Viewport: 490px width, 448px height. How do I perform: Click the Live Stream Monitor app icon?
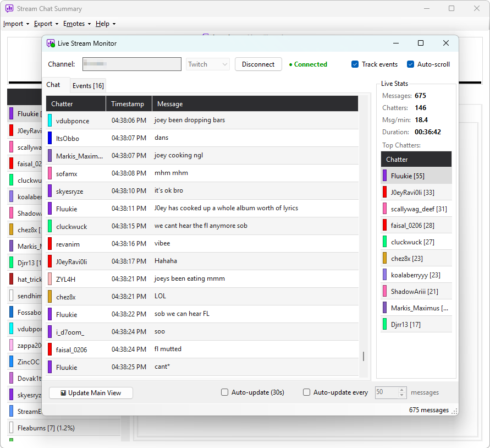(51, 43)
